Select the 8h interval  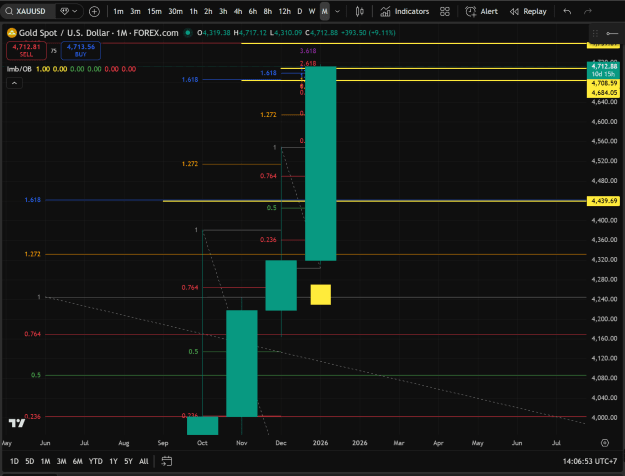pyautogui.click(x=267, y=12)
